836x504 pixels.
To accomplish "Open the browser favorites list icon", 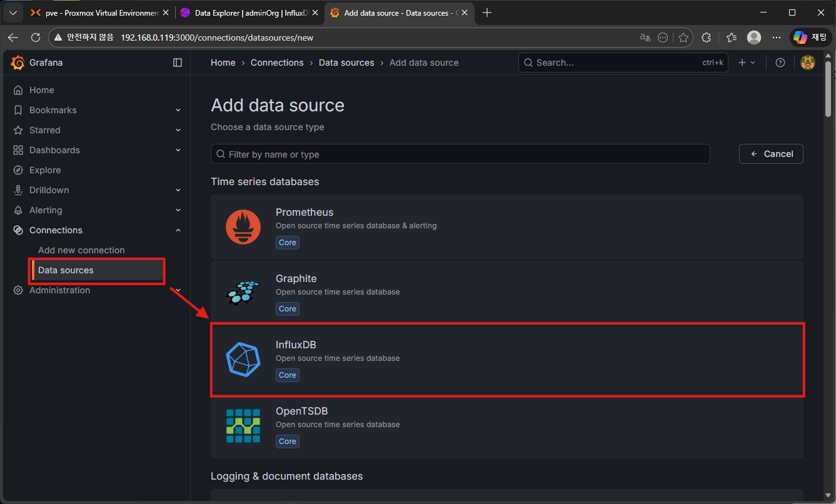I will (x=732, y=38).
